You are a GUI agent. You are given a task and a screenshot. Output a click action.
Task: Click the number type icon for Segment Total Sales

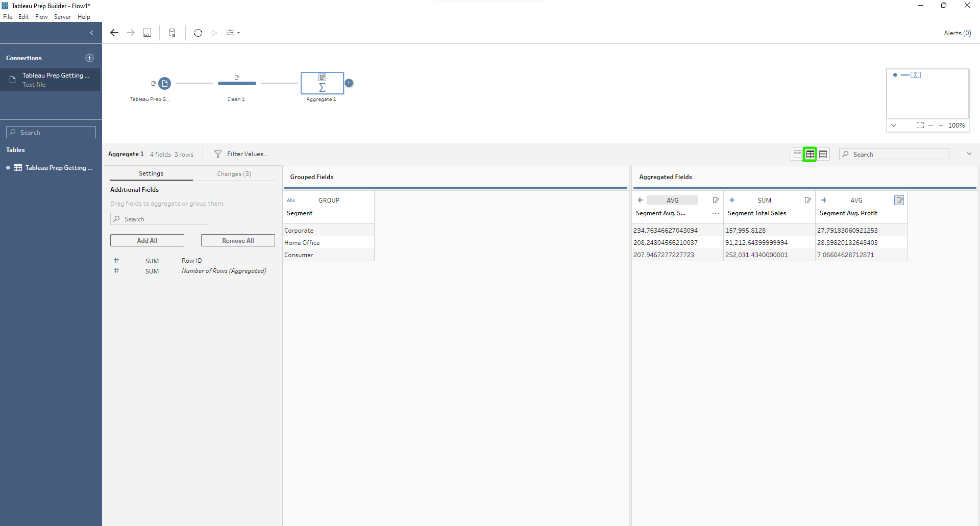[732, 200]
